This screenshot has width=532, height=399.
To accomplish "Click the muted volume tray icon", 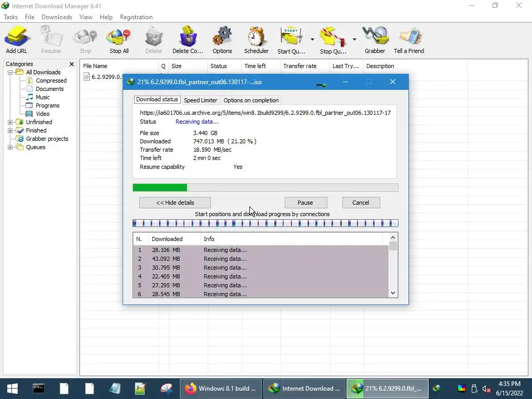I will (x=486, y=389).
